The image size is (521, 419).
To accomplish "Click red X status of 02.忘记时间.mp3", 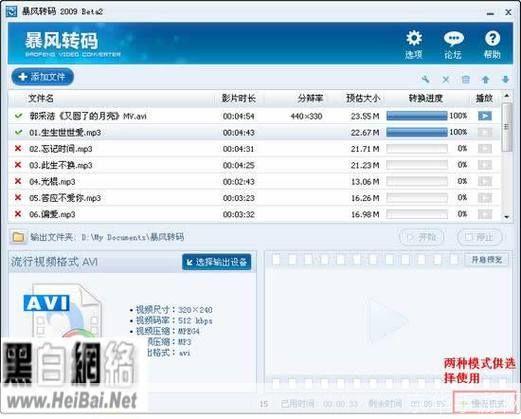I will [18, 148].
